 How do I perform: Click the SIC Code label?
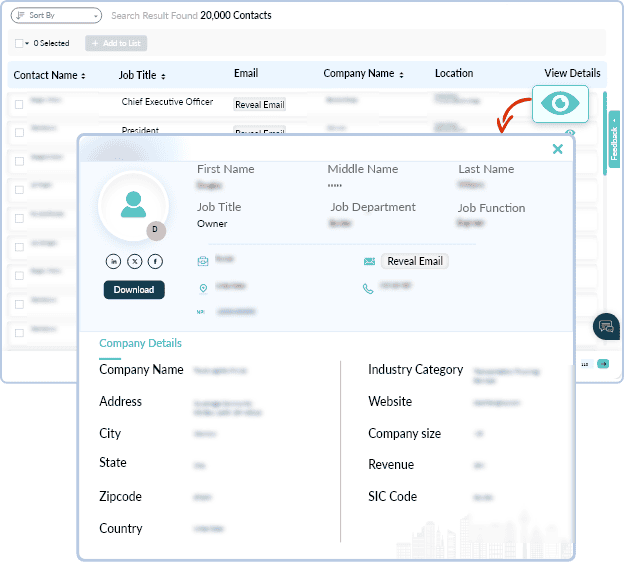pyautogui.click(x=392, y=497)
